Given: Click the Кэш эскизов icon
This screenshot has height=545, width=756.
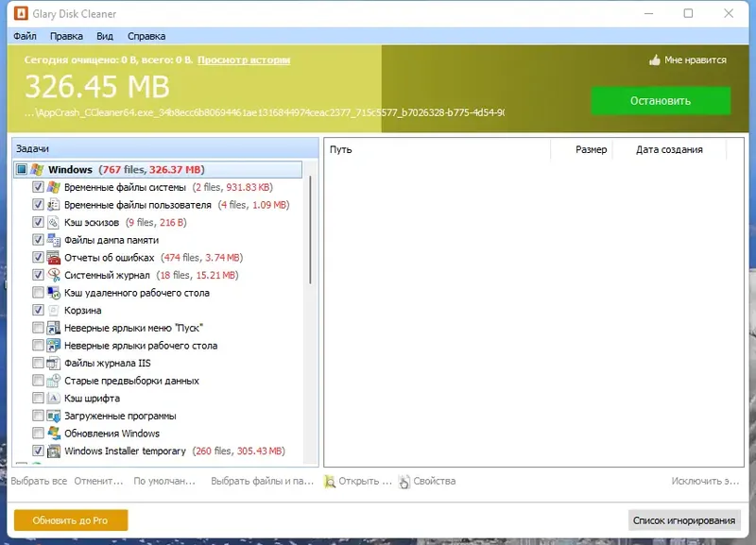Looking at the screenshot, I should [x=54, y=222].
